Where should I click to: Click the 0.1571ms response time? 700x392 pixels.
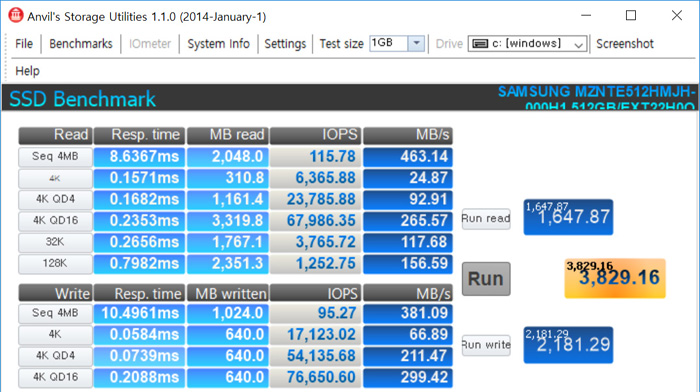tap(139, 178)
